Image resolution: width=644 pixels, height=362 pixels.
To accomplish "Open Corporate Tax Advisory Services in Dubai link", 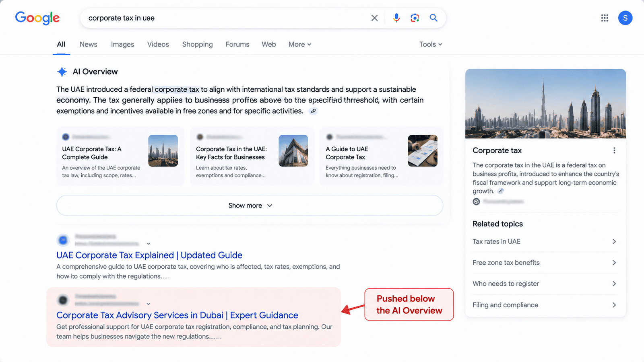I will point(177,315).
